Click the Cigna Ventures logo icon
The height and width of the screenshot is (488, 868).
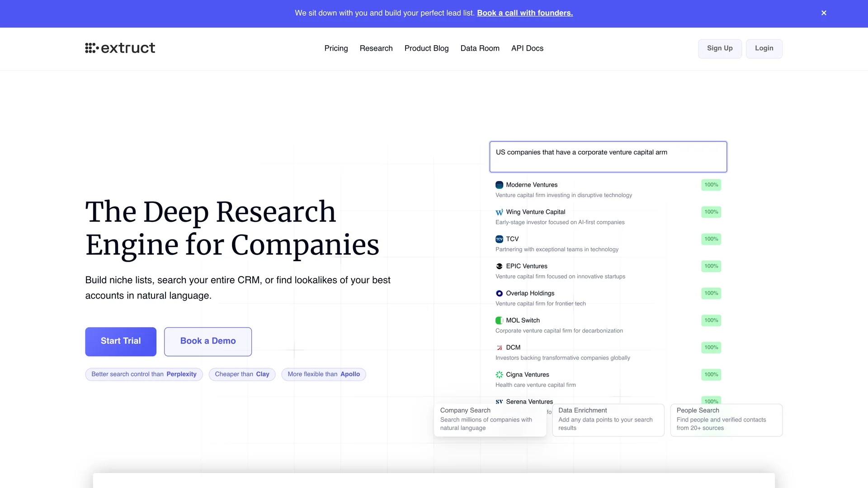click(x=499, y=375)
